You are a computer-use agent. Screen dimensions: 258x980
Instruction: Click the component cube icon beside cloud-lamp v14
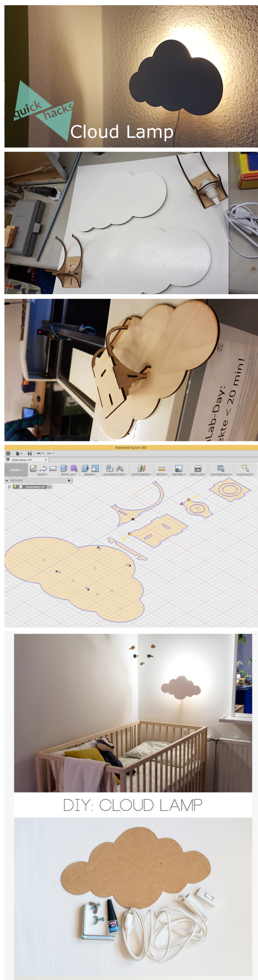point(21,487)
